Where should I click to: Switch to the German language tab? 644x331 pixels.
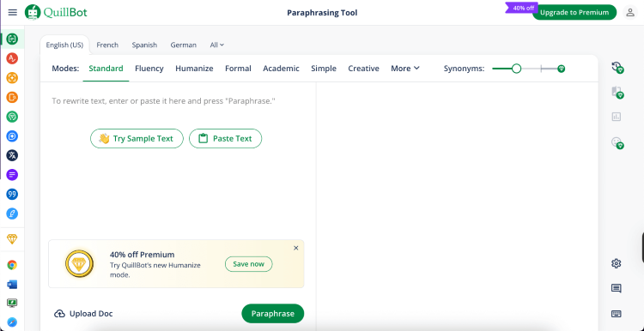tap(183, 45)
